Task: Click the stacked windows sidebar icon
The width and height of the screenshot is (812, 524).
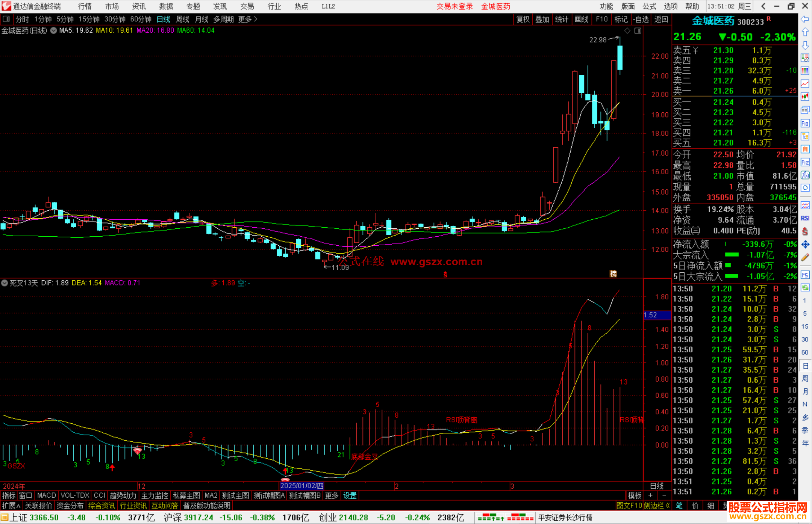Action: click(805, 110)
